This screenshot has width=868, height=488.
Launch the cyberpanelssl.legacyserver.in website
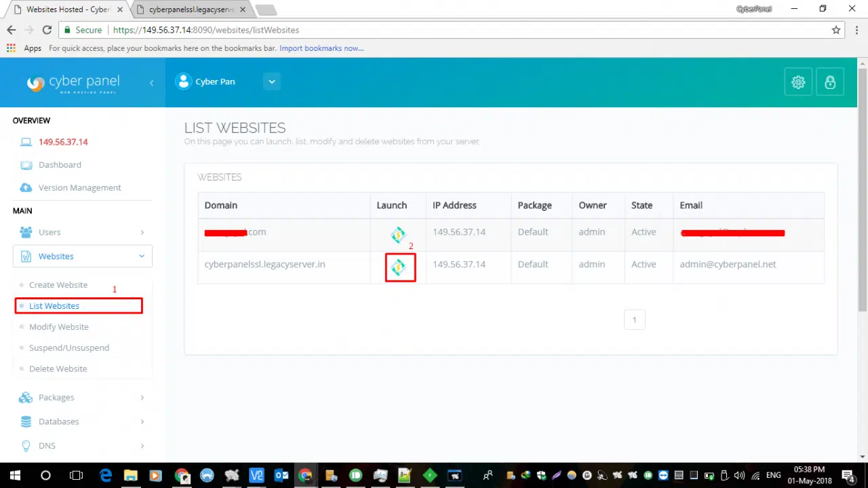pyautogui.click(x=399, y=267)
